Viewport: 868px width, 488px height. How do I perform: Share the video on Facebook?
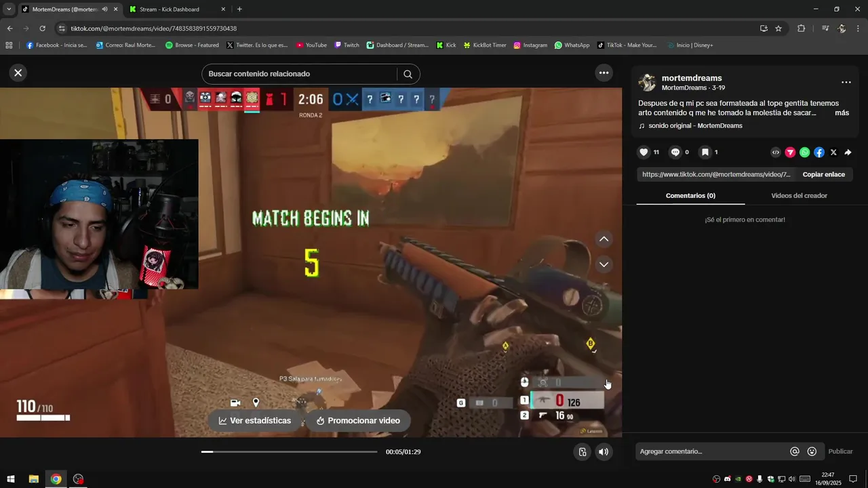(x=819, y=152)
